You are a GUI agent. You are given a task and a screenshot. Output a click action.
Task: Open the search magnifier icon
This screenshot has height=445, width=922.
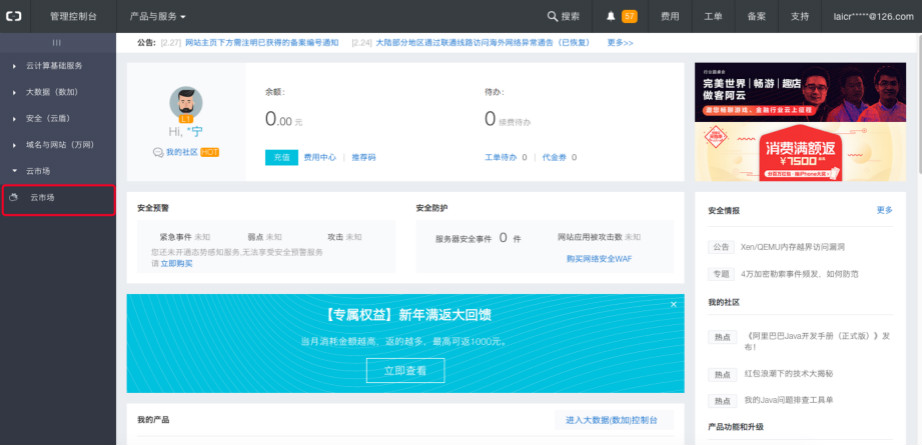pyautogui.click(x=552, y=16)
